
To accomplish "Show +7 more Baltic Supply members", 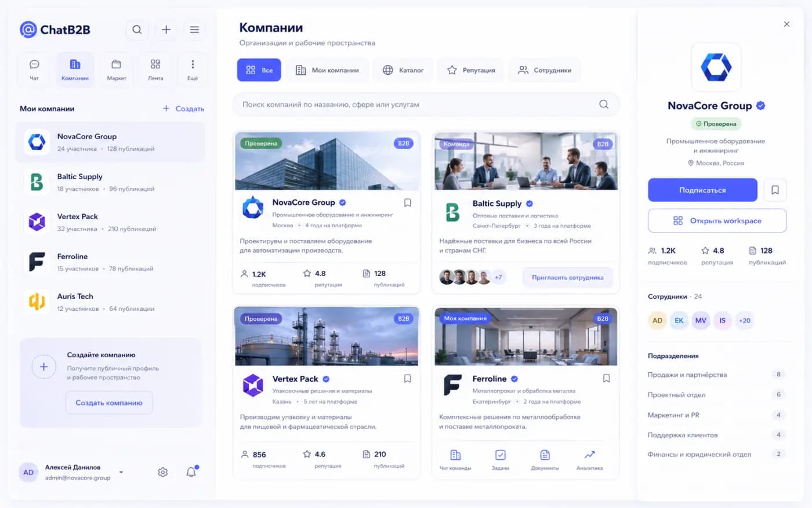I will point(498,277).
